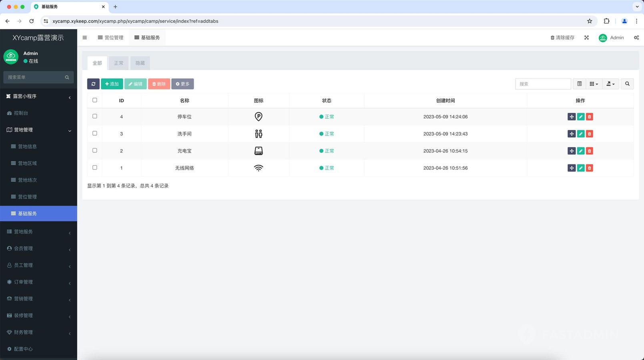Screen dimensions: 644x360
Task: Check the select-all checkbox in table header
Action: point(95,100)
